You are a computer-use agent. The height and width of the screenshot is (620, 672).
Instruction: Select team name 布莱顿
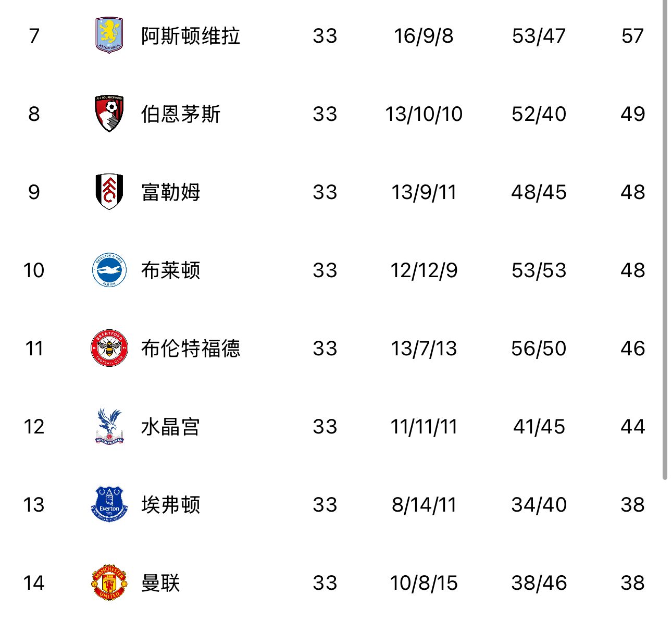171,270
